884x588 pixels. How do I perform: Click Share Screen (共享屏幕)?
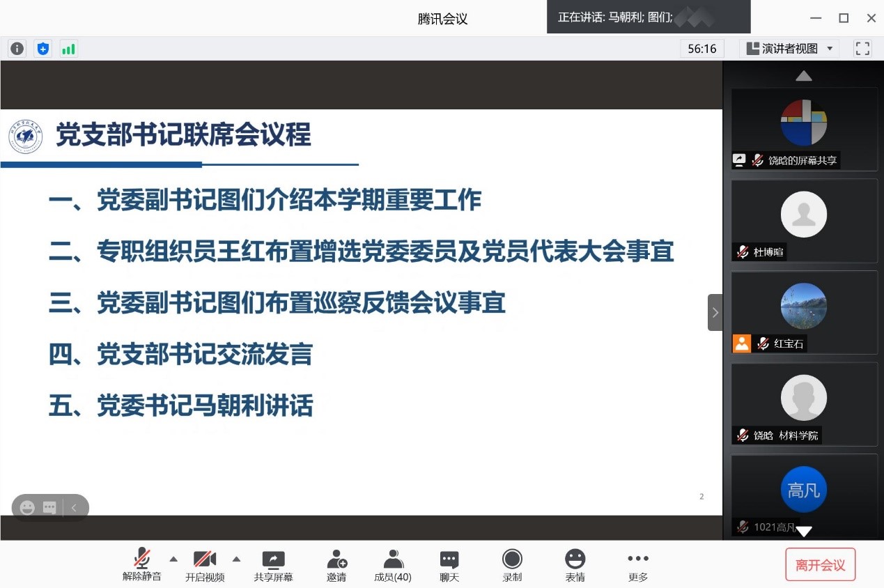[x=273, y=565]
